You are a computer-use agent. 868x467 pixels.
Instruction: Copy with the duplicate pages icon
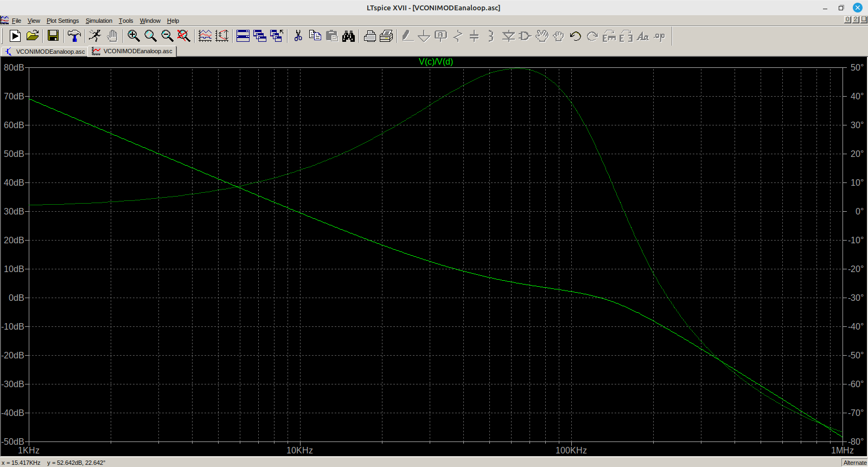pyautogui.click(x=315, y=36)
